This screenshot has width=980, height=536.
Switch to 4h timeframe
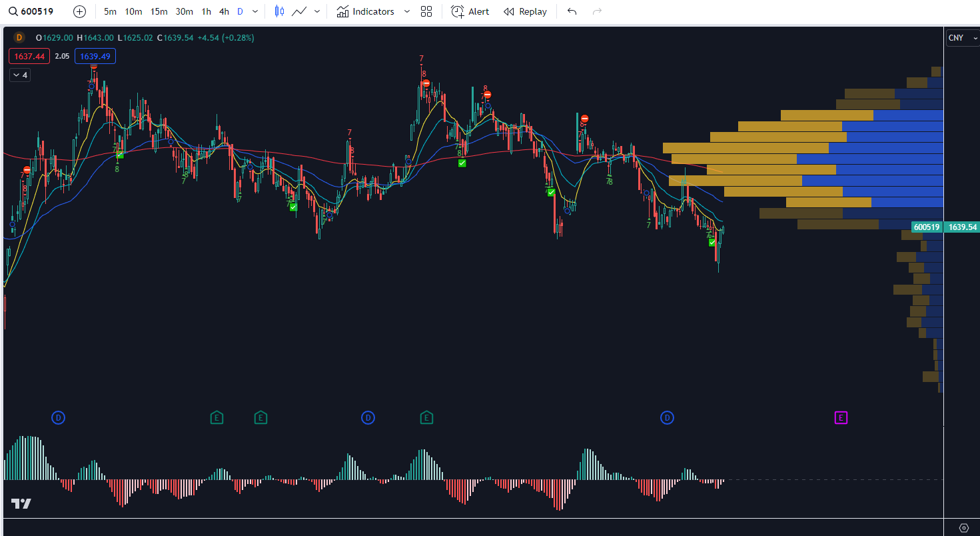tap(224, 11)
